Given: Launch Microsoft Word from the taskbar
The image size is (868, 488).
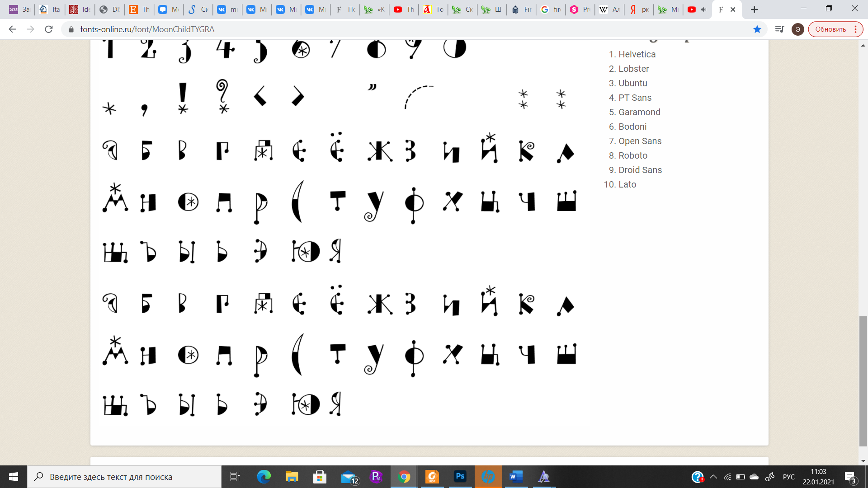Looking at the screenshot, I should (516, 476).
